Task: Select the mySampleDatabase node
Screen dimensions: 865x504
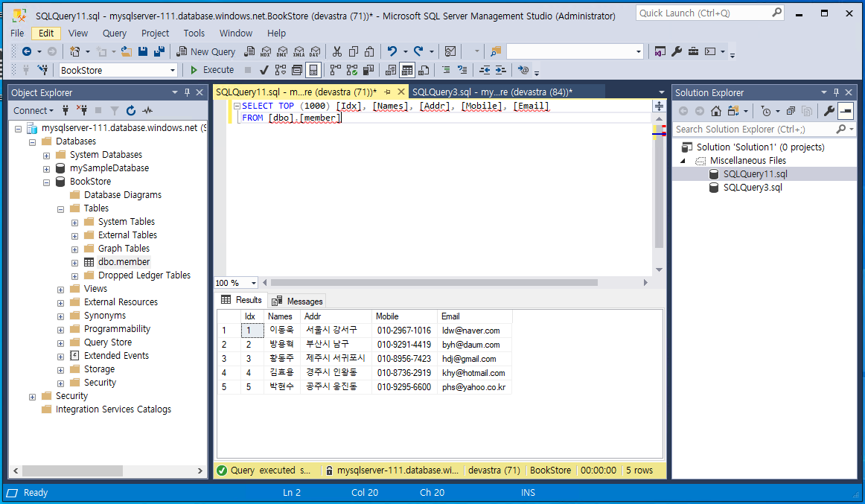Action: pyautogui.click(x=109, y=168)
